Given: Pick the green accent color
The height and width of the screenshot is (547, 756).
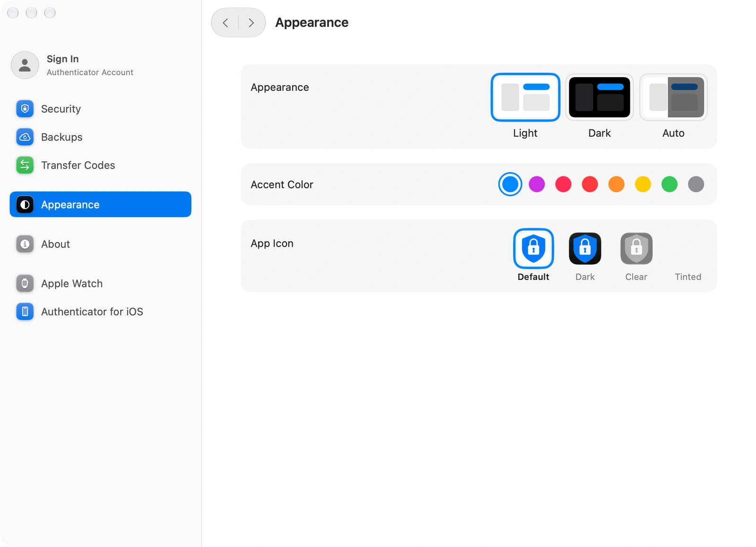Looking at the screenshot, I should coord(670,184).
